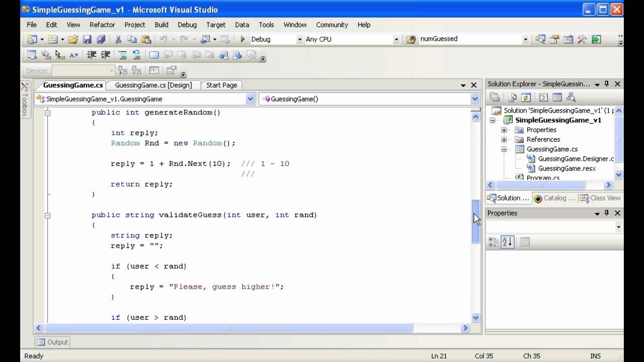Toggle auto-hide pin on Solution Explorer
Viewport: 644px width, 362px height.
coord(607,84)
